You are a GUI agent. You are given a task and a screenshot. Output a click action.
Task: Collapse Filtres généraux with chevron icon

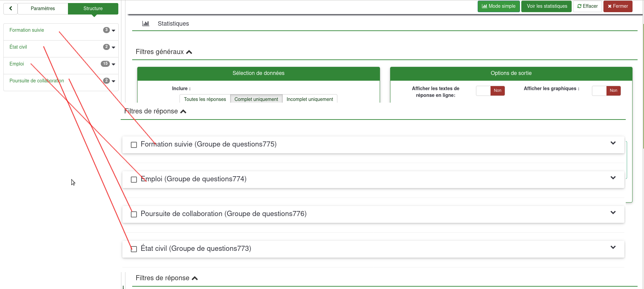coord(189,52)
